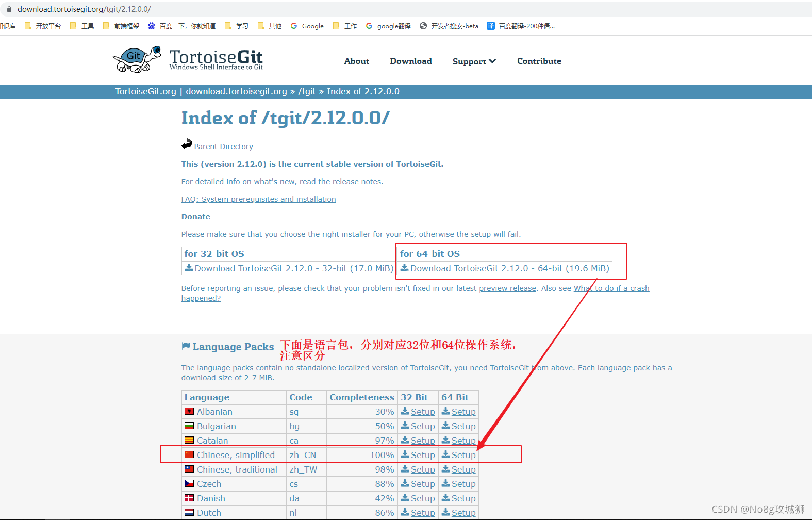812x520 pixels.
Task: Download Danish 64 Bit Setup
Action: coord(463,498)
